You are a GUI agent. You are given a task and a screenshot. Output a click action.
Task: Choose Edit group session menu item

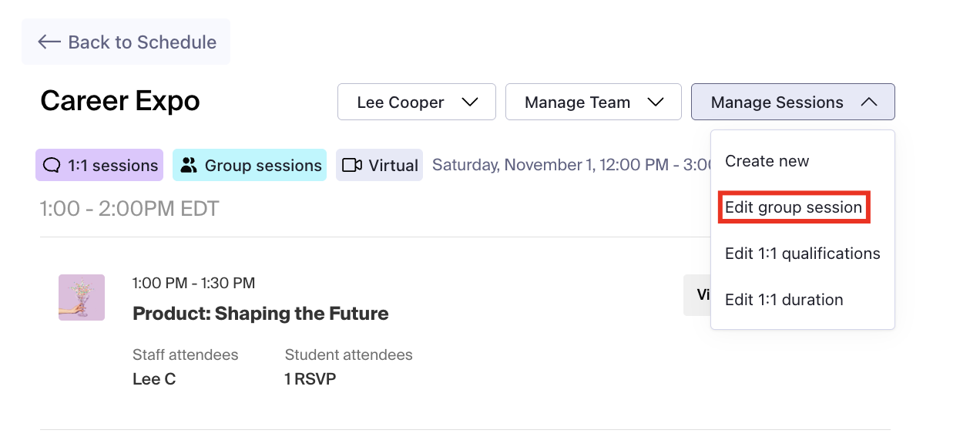794,207
